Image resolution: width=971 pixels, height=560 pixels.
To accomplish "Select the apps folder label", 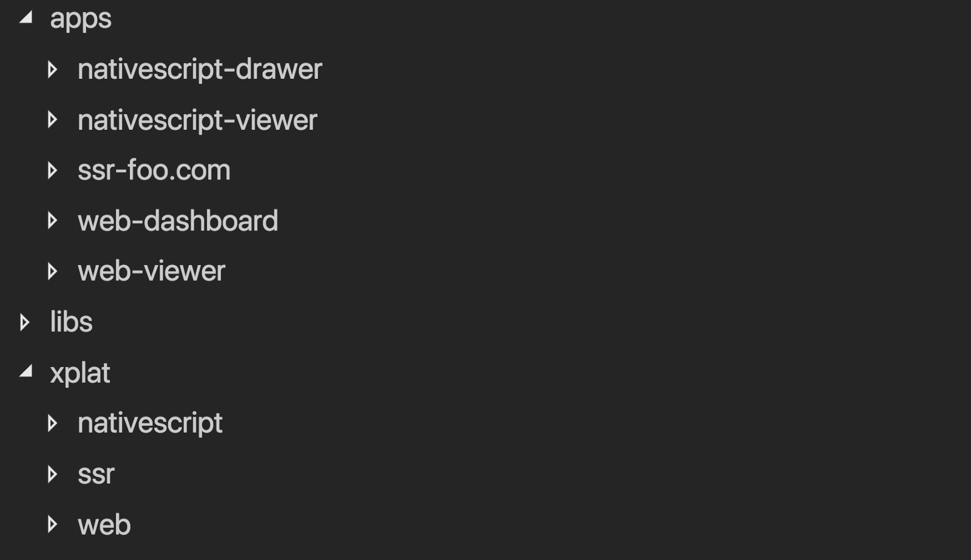I will click(x=81, y=18).
